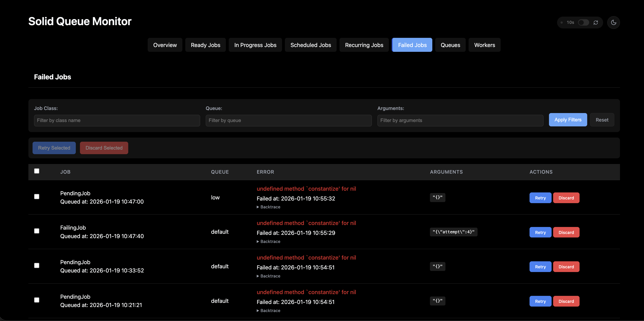This screenshot has width=644, height=321.
Task: Check the select-all jobs checkbox
Action: pos(37,171)
